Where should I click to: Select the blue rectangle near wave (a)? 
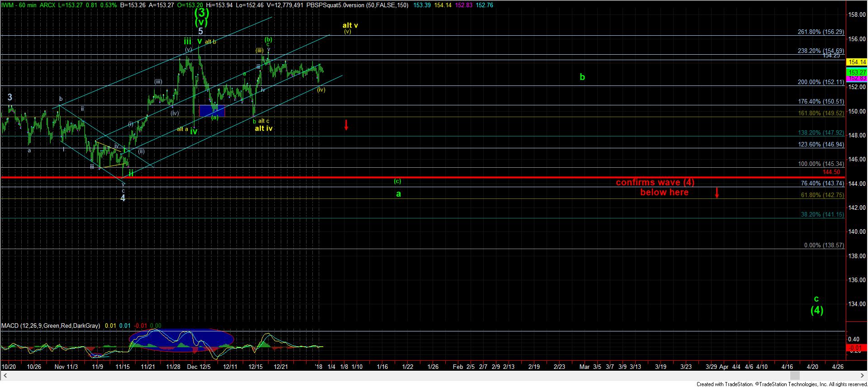(x=212, y=110)
